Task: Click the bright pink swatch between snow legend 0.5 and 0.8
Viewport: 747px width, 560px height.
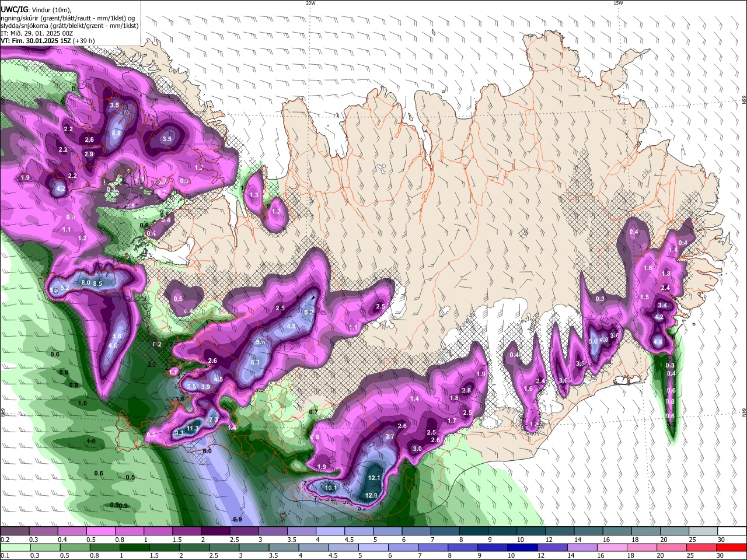Action: click(100, 531)
